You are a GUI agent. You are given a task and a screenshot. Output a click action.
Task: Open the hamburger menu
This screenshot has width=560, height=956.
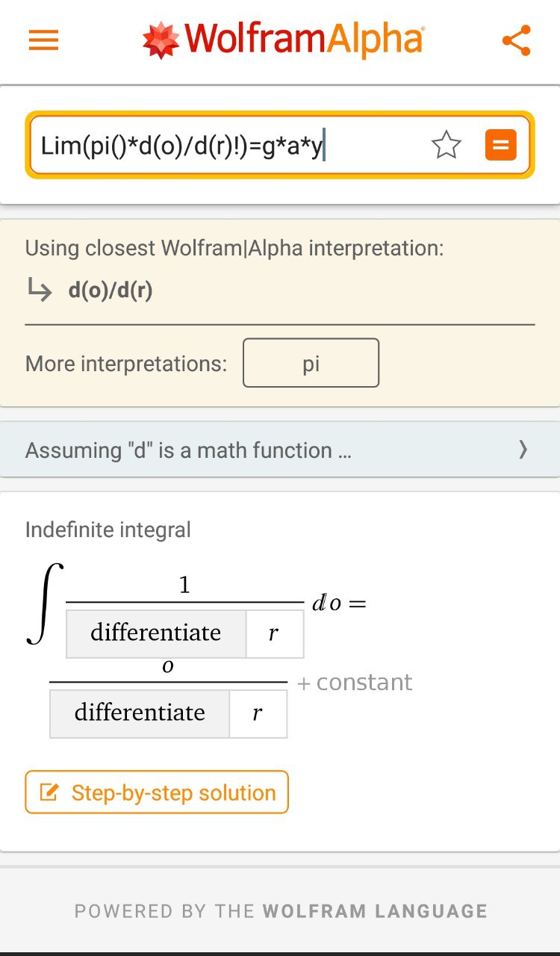click(43, 40)
